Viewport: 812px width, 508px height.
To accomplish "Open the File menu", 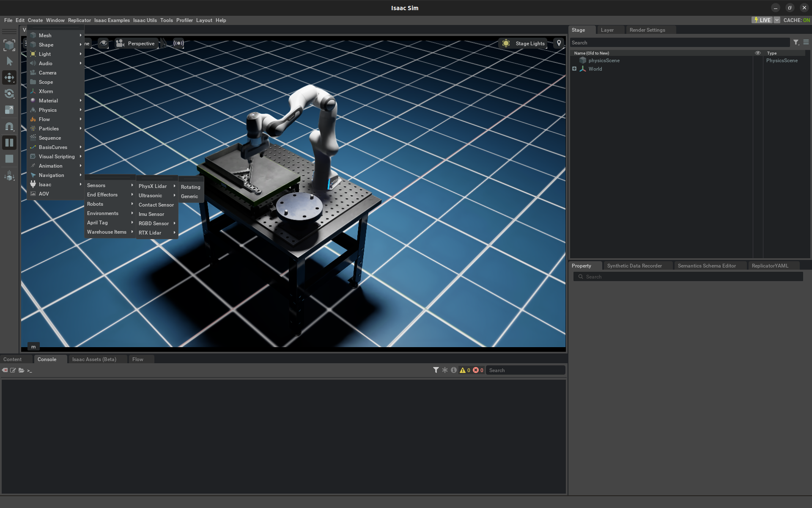I will tap(8, 20).
